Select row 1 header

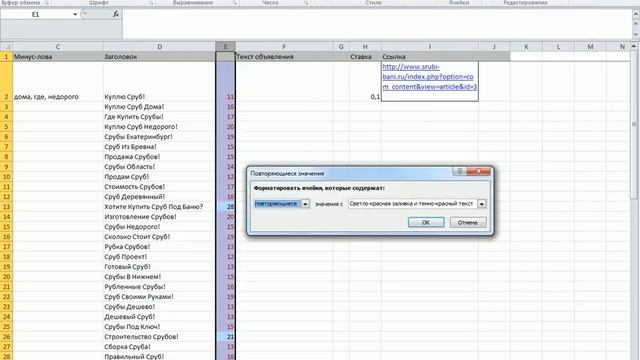pyautogui.click(x=6, y=57)
